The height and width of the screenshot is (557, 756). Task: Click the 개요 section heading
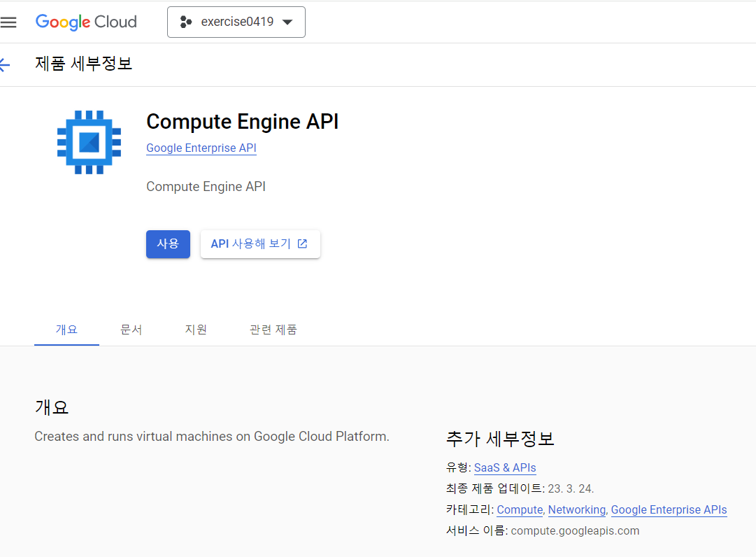tap(52, 407)
